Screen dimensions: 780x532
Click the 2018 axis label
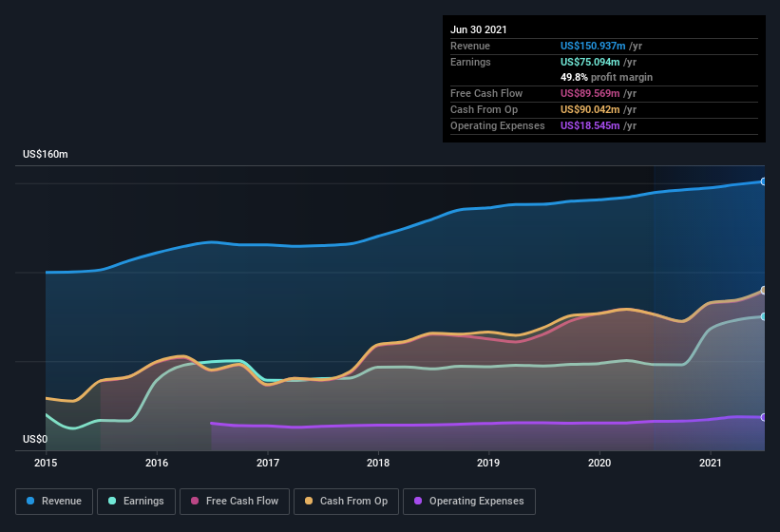[378, 463]
